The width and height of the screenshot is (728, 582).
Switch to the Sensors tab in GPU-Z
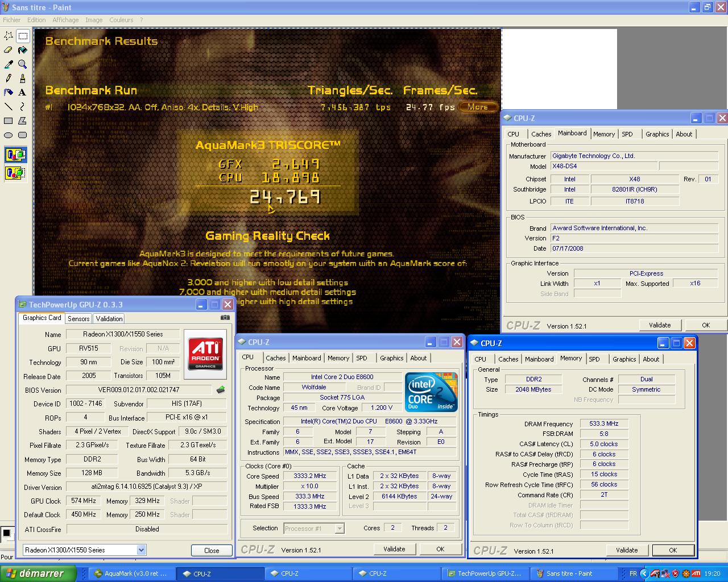(78, 319)
